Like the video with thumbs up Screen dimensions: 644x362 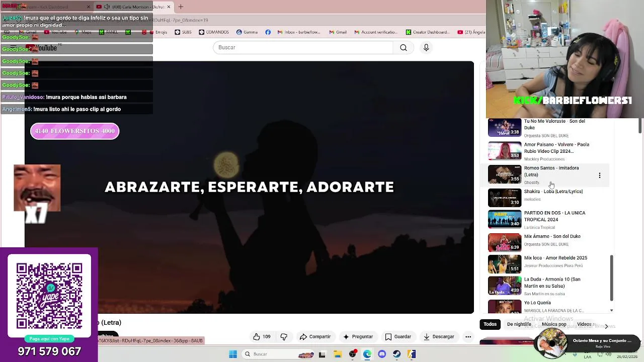(x=262, y=336)
